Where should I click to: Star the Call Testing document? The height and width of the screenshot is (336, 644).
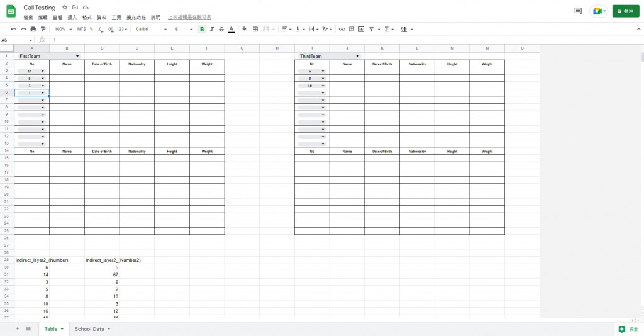(65, 8)
